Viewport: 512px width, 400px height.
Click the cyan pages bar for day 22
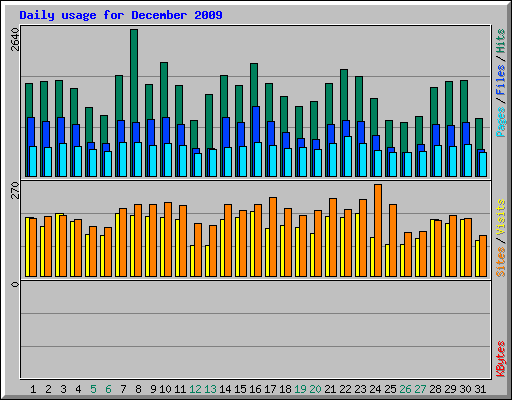[x=348, y=156]
